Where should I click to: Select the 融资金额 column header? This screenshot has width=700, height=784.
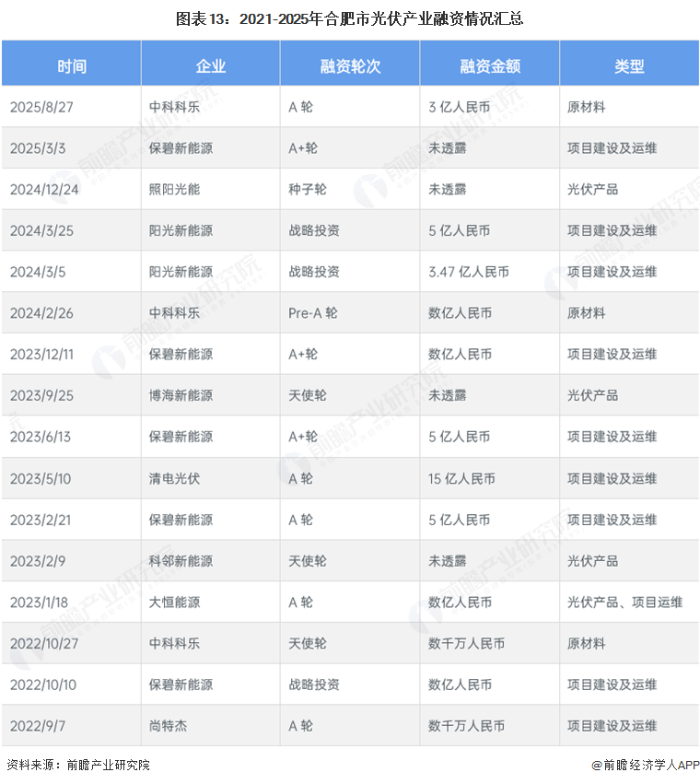point(489,65)
